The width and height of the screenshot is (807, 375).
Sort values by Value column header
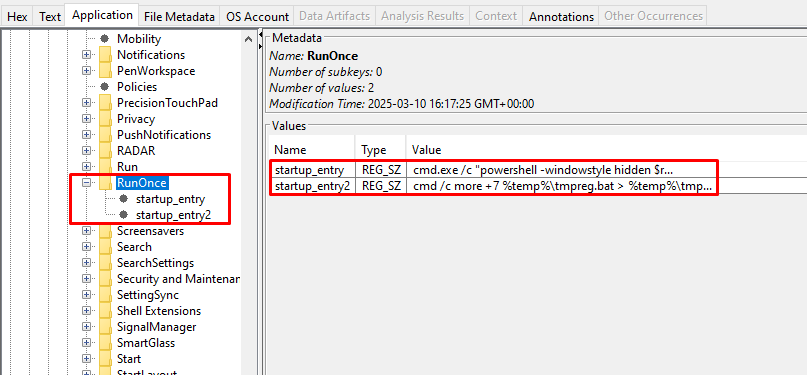(606, 150)
